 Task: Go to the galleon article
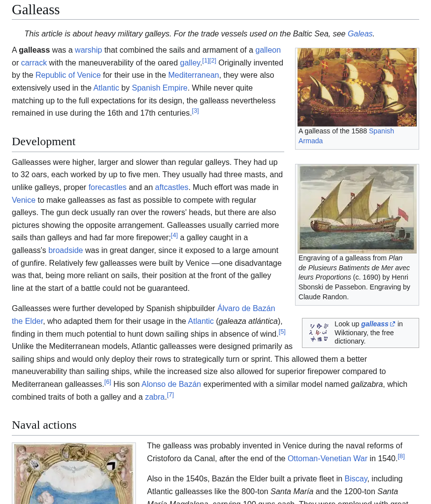267,50
